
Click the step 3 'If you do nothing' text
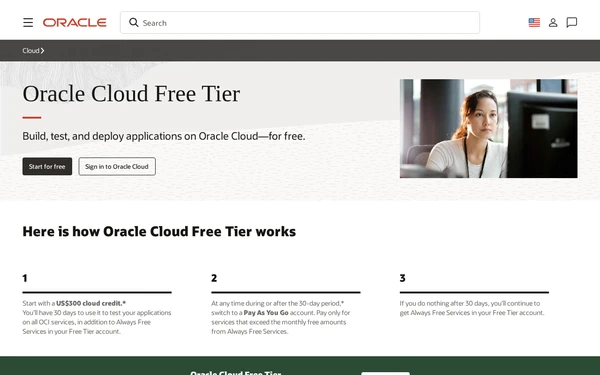pyautogui.click(x=472, y=308)
